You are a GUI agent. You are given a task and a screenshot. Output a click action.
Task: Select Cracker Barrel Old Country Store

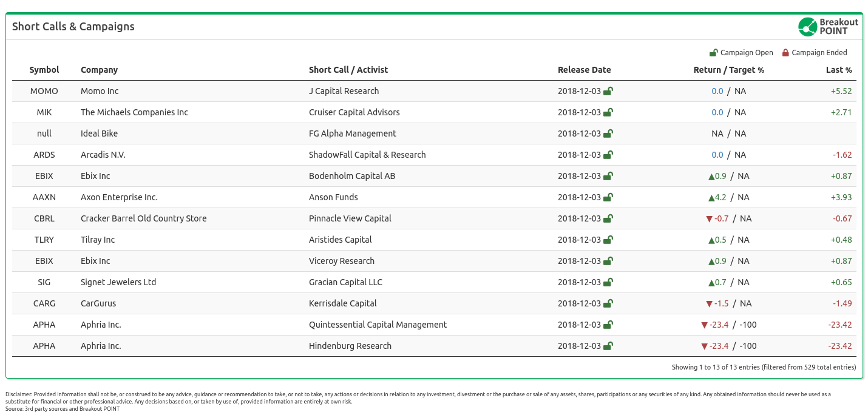144,218
